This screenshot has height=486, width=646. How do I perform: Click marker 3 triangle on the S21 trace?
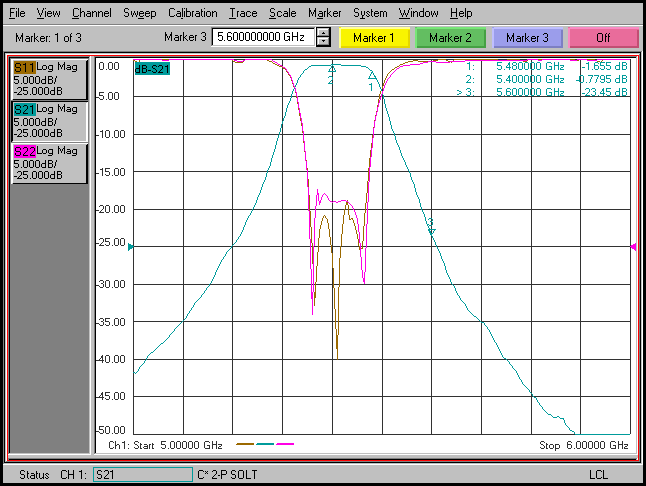431,231
